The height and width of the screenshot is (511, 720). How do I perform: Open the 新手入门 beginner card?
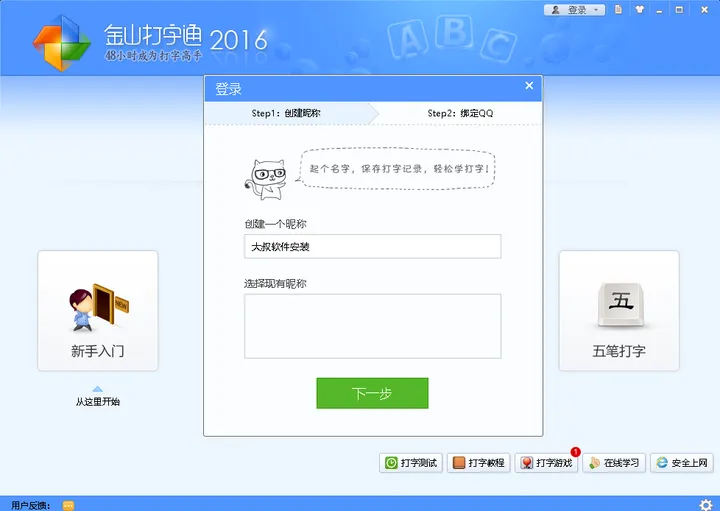coord(98,311)
